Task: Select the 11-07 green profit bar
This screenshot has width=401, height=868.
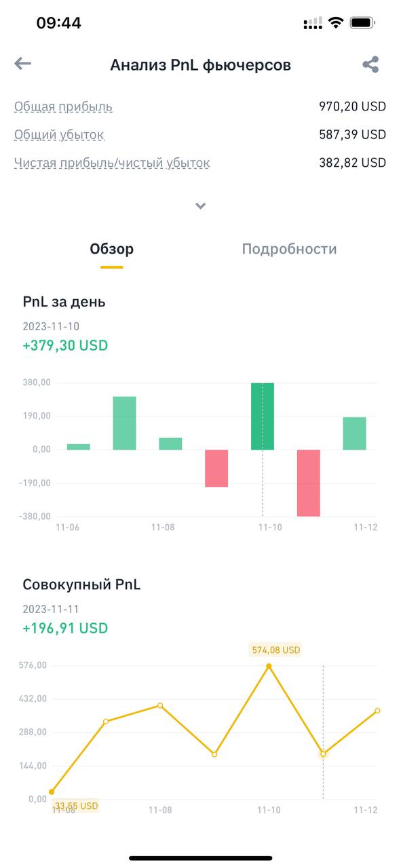Action: pyautogui.click(x=124, y=423)
